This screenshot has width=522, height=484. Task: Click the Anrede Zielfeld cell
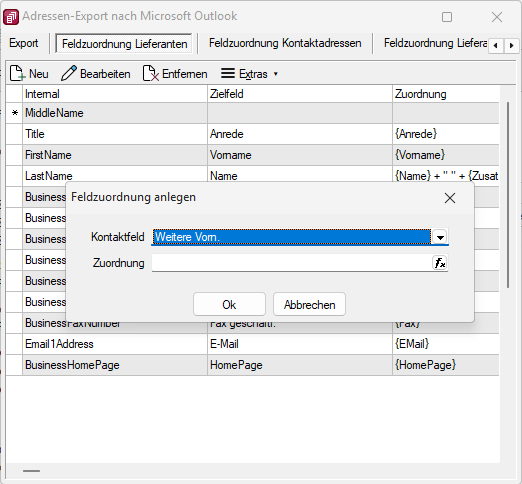[x=300, y=134]
